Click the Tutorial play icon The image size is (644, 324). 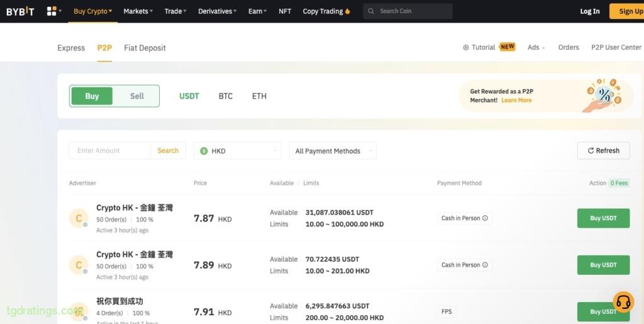(466, 48)
